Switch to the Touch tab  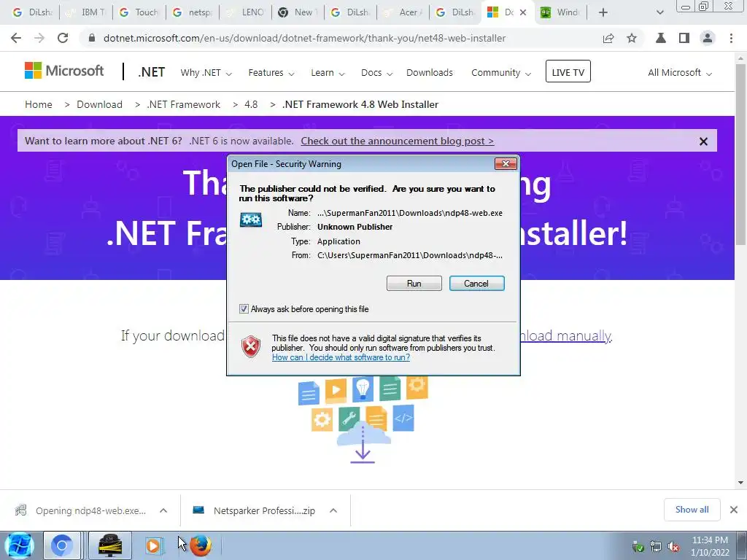[x=139, y=12]
